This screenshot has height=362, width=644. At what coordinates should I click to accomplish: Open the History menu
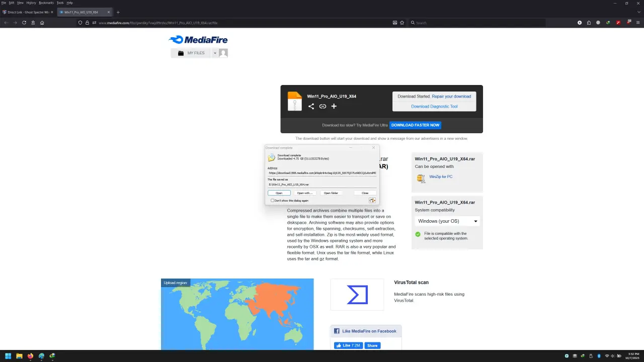[x=31, y=3]
